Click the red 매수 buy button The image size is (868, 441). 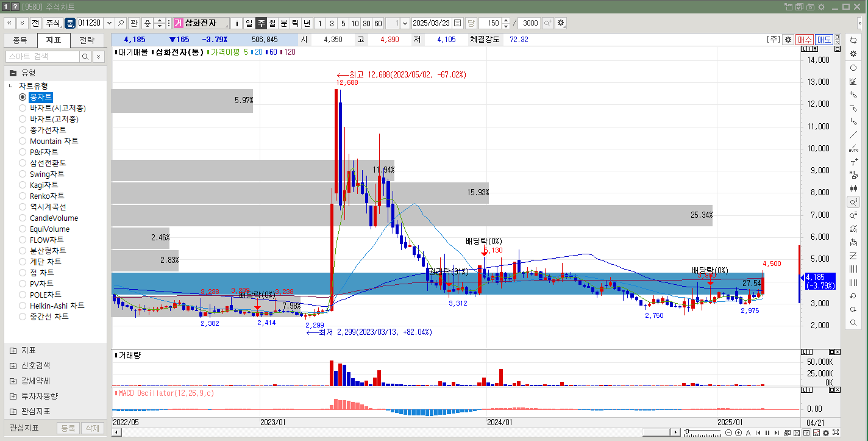point(805,39)
